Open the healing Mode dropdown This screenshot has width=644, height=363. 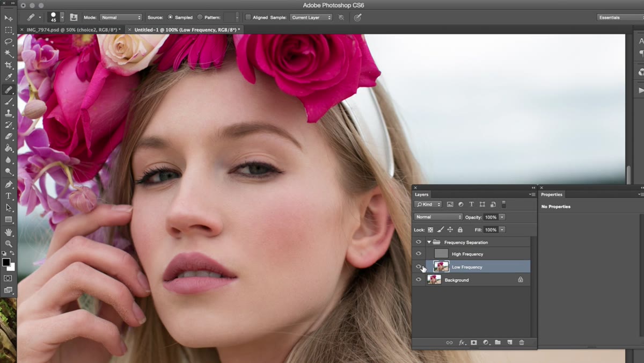[121, 17]
